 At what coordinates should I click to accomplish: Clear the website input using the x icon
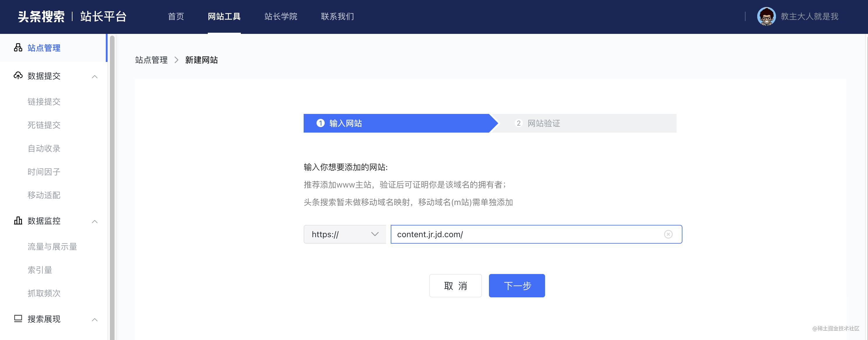click(668, 234)
